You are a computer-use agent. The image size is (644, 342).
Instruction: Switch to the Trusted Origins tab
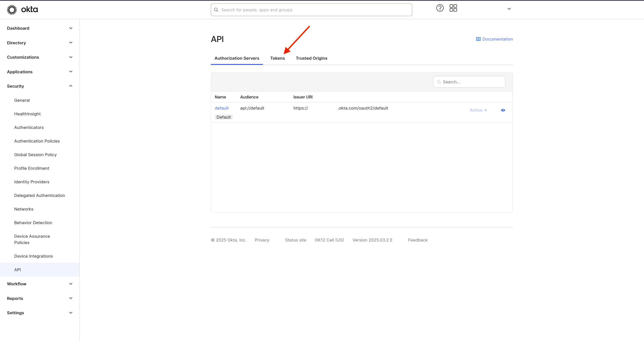coord(311,58)
